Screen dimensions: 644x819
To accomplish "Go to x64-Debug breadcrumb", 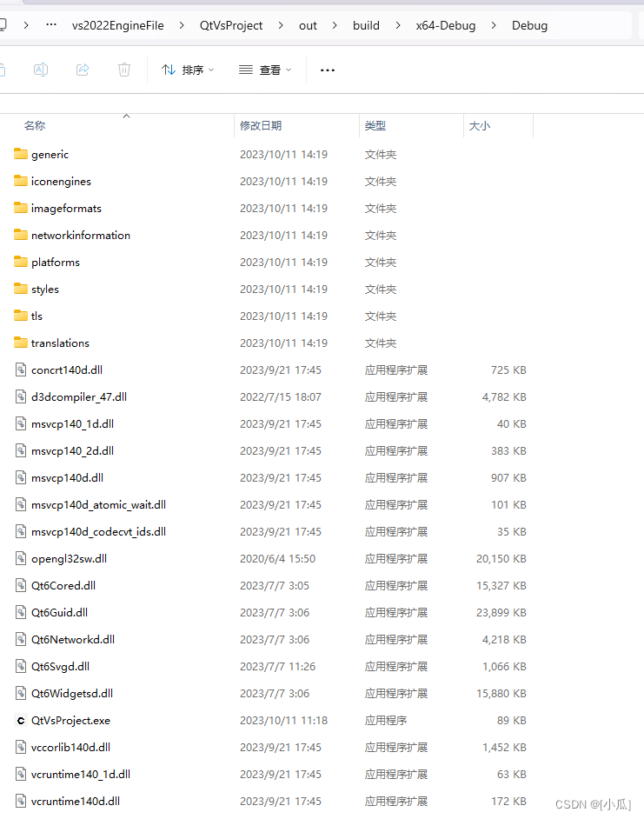I will point(446,25).
